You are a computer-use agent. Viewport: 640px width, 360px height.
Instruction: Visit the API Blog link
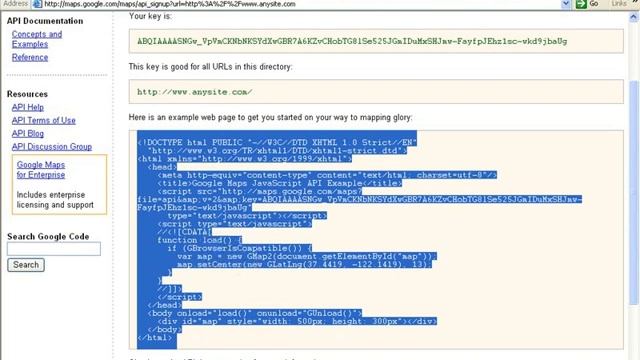(28, 133)
